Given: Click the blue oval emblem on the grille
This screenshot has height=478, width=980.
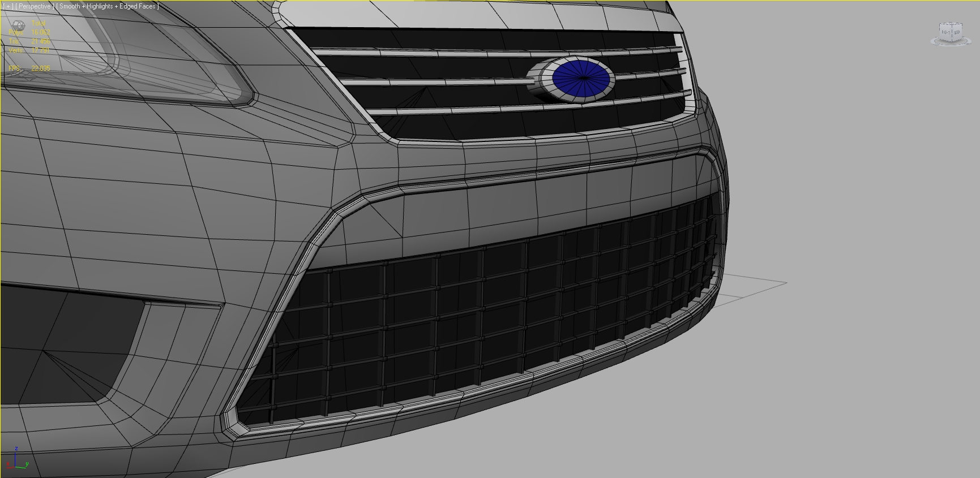Looking at the screenshot, I should (x=583, y=80).
